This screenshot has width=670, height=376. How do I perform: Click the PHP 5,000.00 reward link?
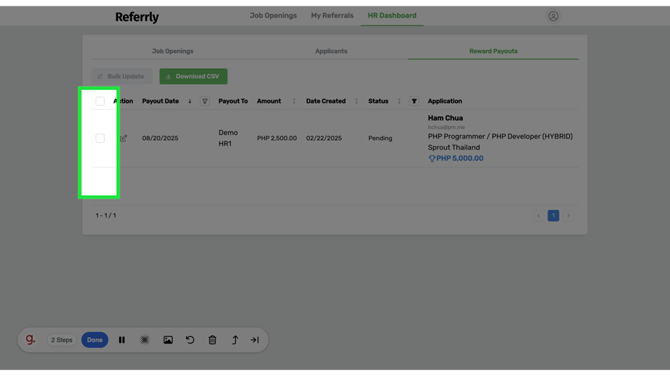[x=460, y=159]
